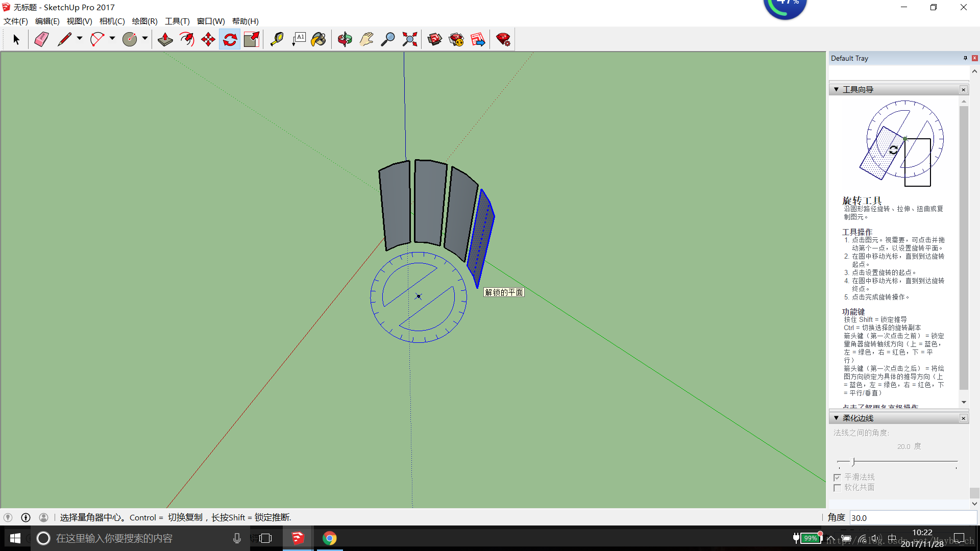The image size is (980, 551).
Task: Click the protractor center point
Action: tap(419, 296)
